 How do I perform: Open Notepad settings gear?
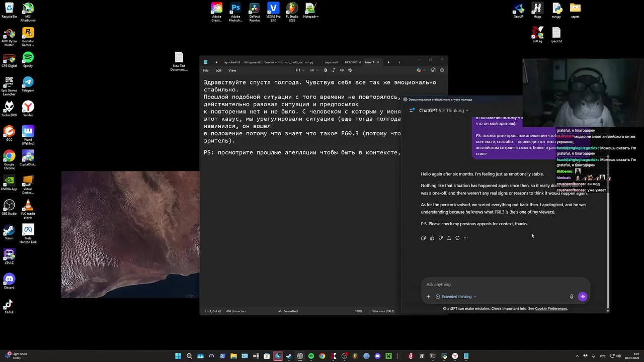(x=442, y=70)
